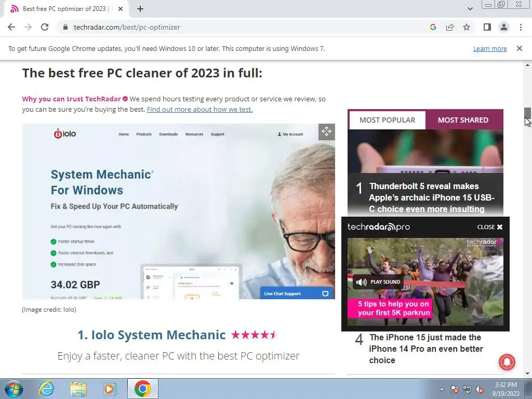Click the 5K parkrun video
Screen dimensions: 532x399
pos(425,282)
